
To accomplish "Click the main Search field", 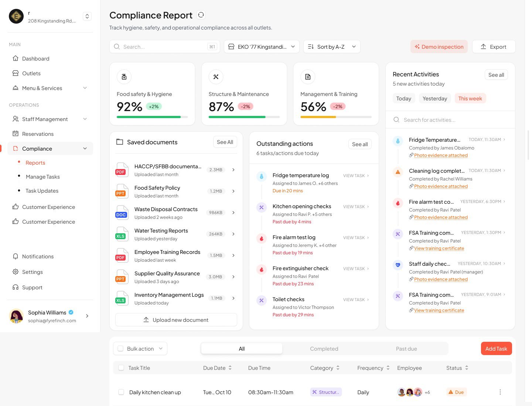I will (165, 47).
